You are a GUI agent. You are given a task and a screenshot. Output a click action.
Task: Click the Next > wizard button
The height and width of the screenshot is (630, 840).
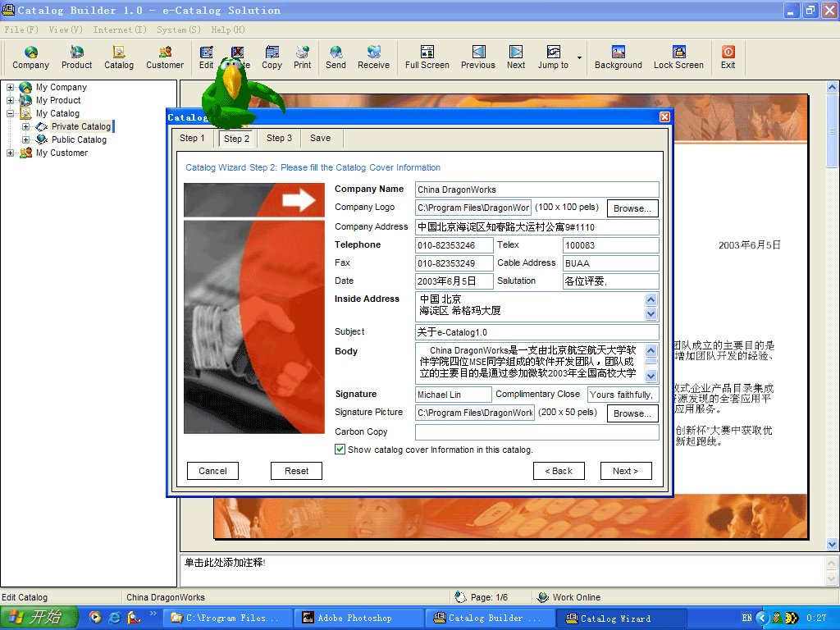click(x=626, y=471)
